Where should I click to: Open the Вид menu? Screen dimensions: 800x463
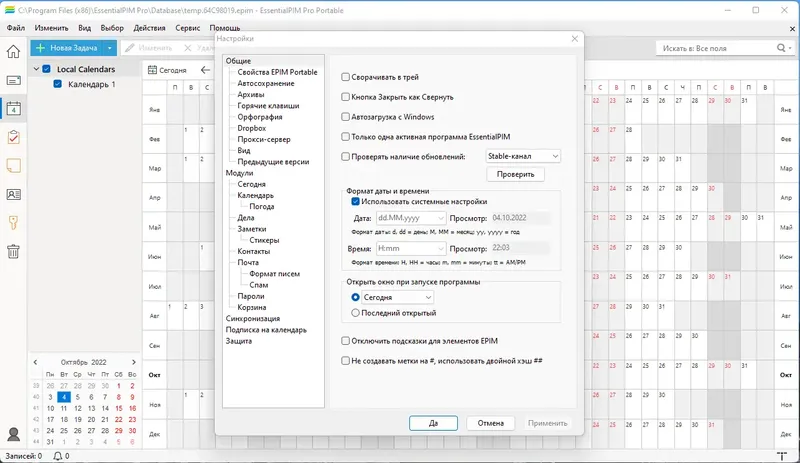[85, 28]
